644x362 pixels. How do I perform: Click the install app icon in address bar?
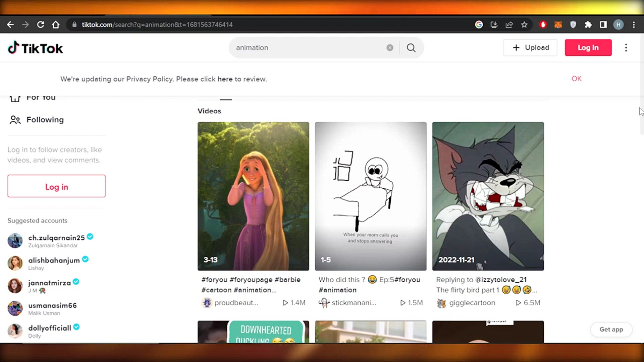pyautogui.click(x=494, y=24)
